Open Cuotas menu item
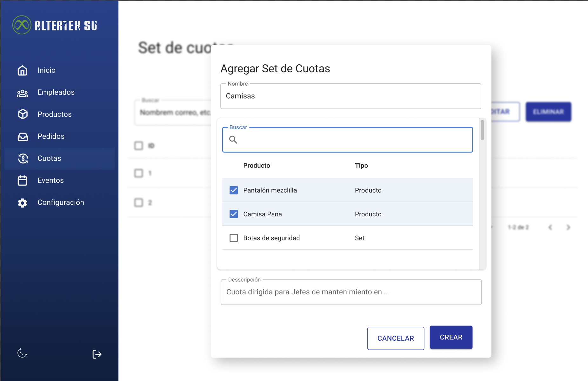 [x=60, y=158]
